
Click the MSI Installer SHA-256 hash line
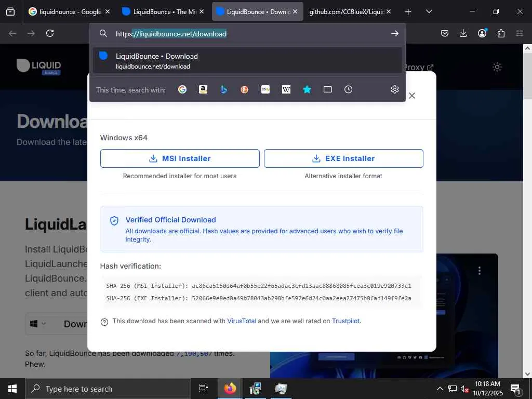(x=259, y=286)
